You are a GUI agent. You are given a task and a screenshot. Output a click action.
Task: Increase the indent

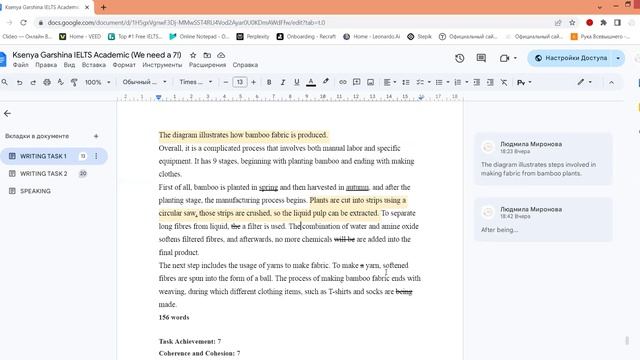coord(490,82)
